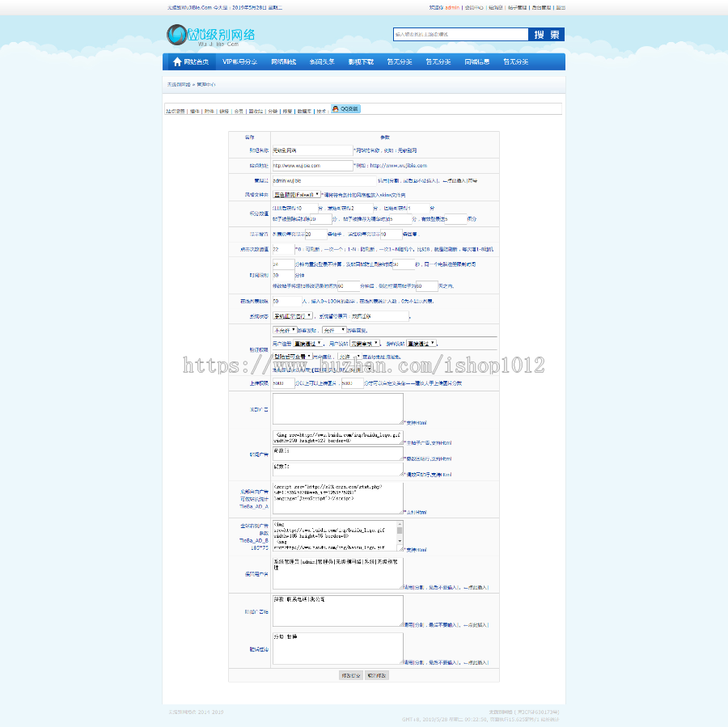
Task: Click the Wujibie site logo
Action: (211, 36)
